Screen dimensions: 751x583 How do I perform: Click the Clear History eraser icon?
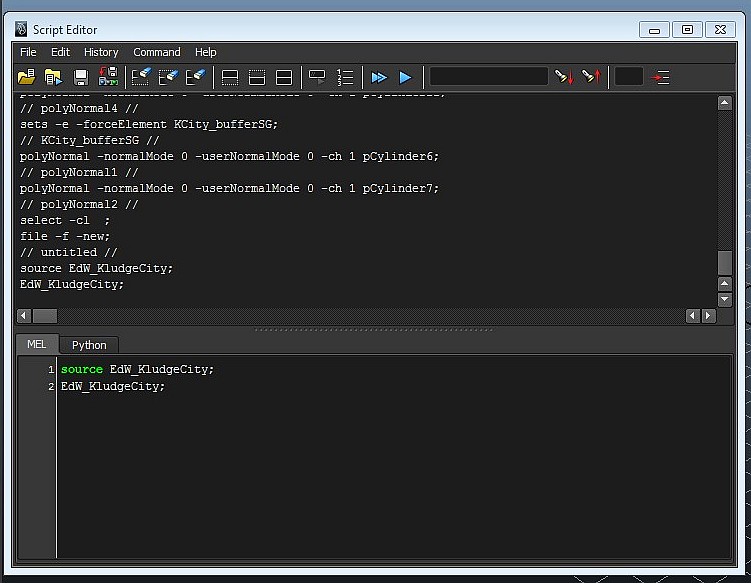pos(141,77)
